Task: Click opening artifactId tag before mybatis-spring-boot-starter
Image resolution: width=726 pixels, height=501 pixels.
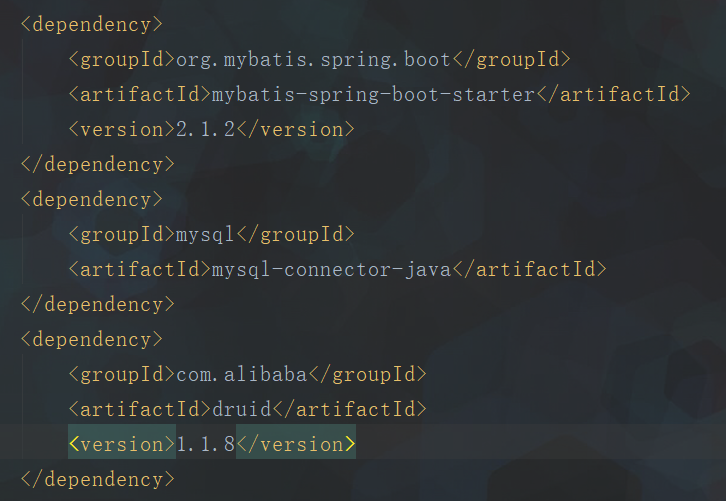Action: pyautogui.click(x=140, y=95)
